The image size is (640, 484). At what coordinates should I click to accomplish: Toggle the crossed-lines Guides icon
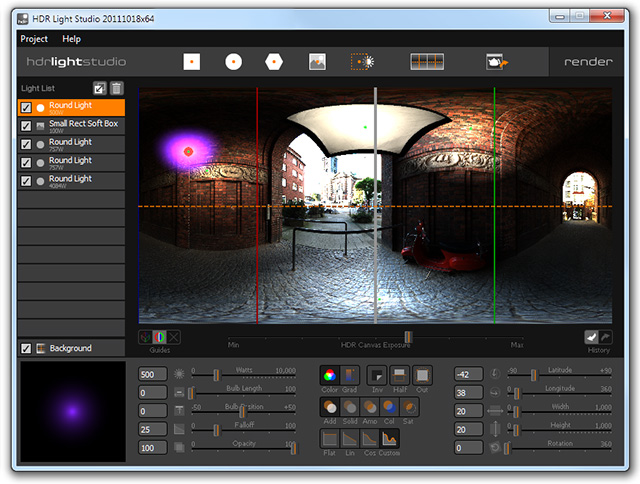pyautogui.click(x=173, y=337)
